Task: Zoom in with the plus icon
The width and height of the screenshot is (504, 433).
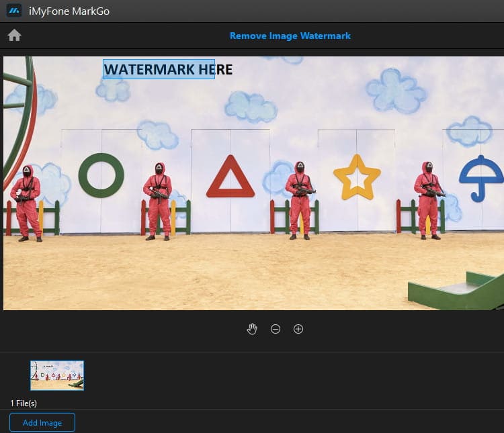Action: pyautogui.click(x=298, y=329)
